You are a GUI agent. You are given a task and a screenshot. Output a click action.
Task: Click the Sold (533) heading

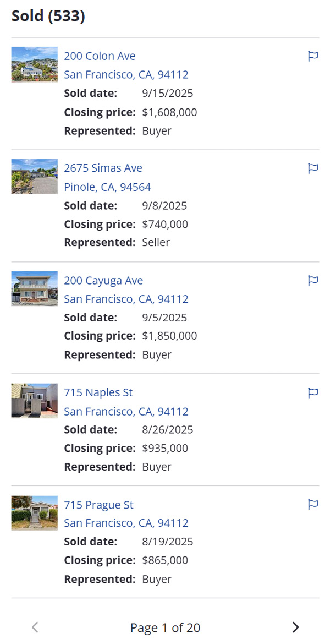[48, 16]
